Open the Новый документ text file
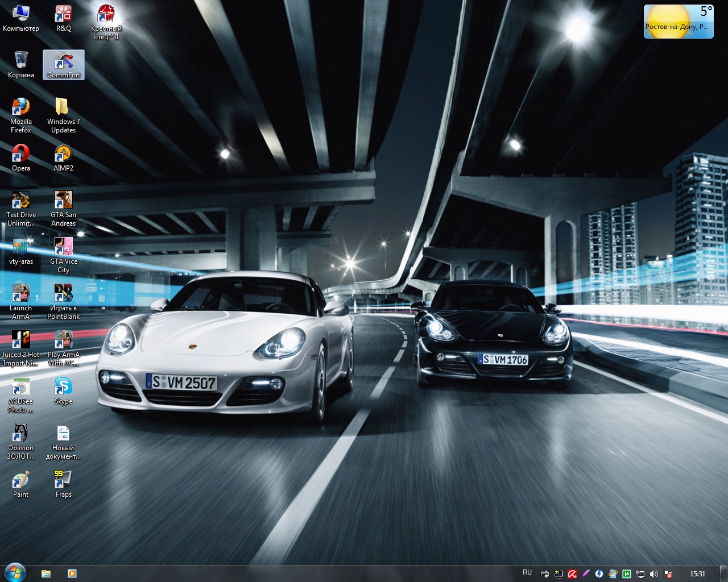 coord(63,442)
